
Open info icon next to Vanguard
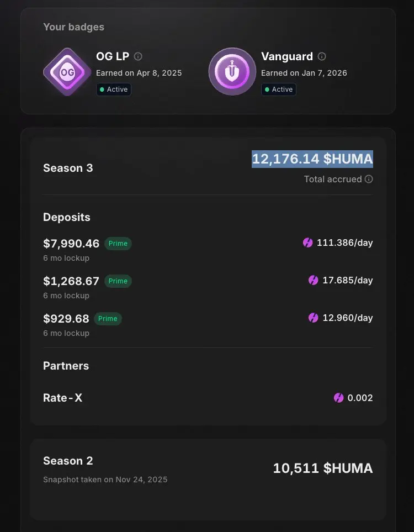click(322, 56)
